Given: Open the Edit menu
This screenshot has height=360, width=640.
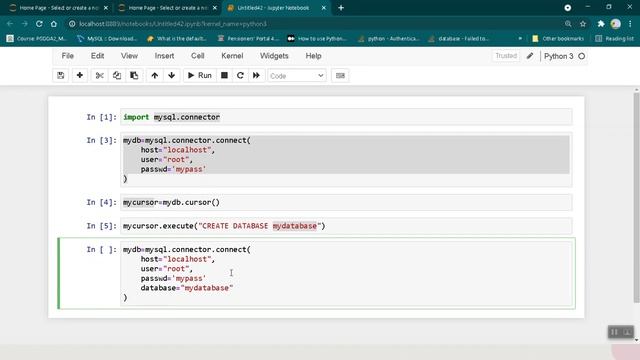Looking at the screenshot, I should pos(98,56).
